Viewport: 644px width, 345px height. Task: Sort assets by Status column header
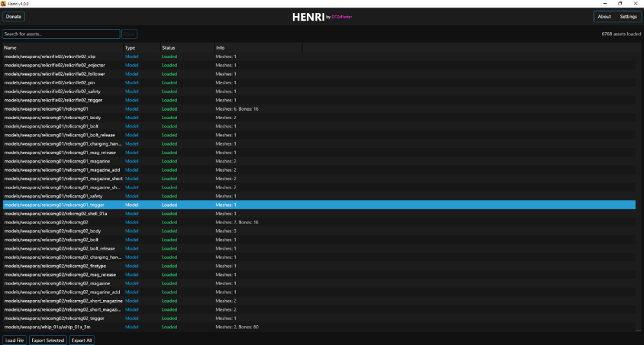(x=186, y=48)
